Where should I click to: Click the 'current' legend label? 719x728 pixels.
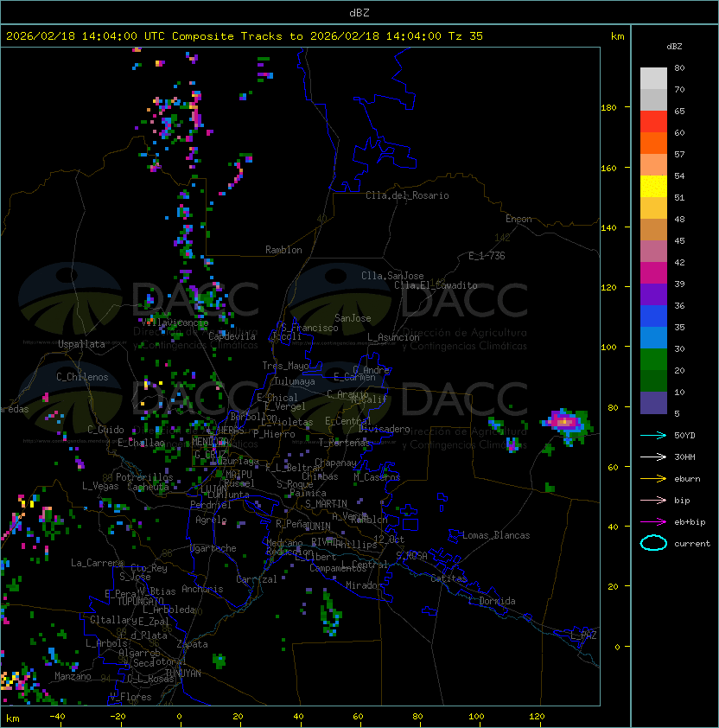pyautogui.click(x=692, y=544)
